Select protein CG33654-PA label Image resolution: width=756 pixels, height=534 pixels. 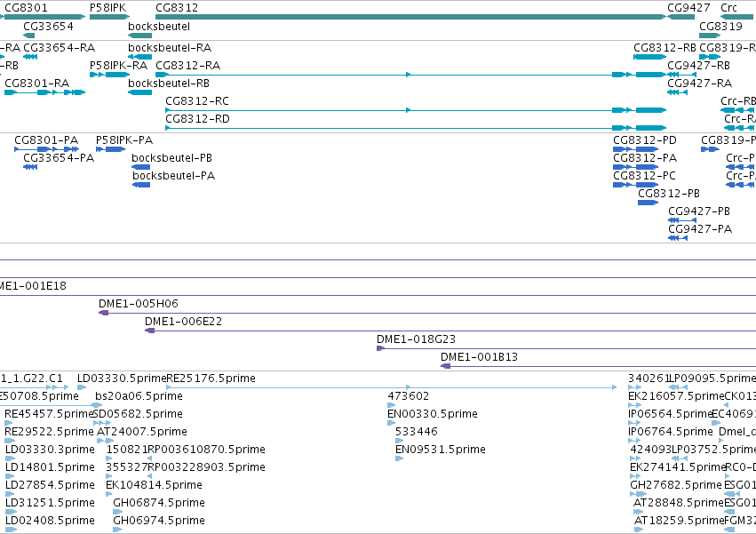click(x=59, y=158)
